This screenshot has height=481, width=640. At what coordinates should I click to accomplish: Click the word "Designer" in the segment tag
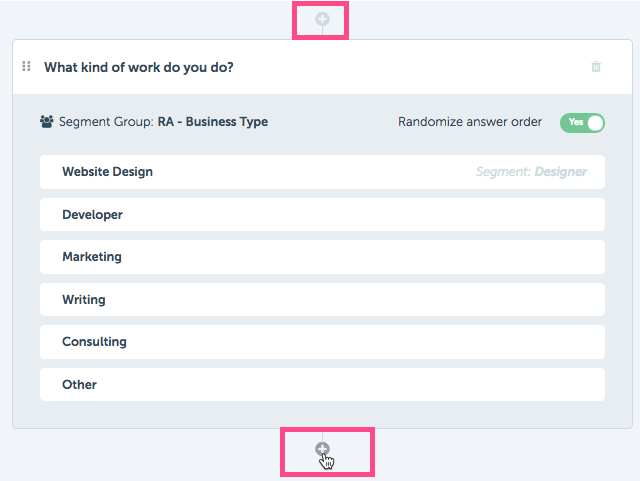click(561, 172)
